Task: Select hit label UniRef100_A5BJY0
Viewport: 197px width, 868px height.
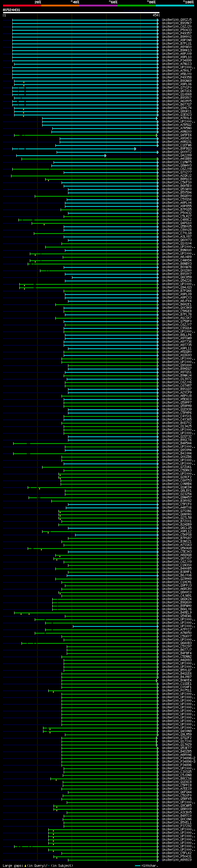Action: [176, 74]
